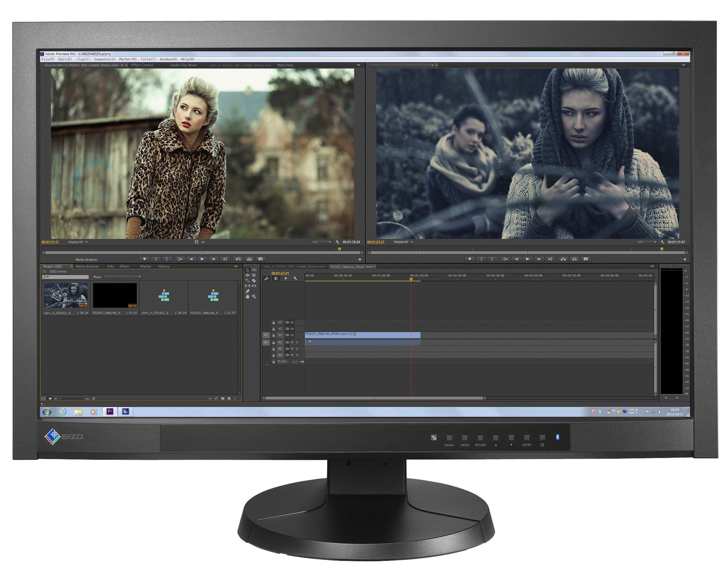
Task: Choose the Track Select tool
Action: [254, 270]
